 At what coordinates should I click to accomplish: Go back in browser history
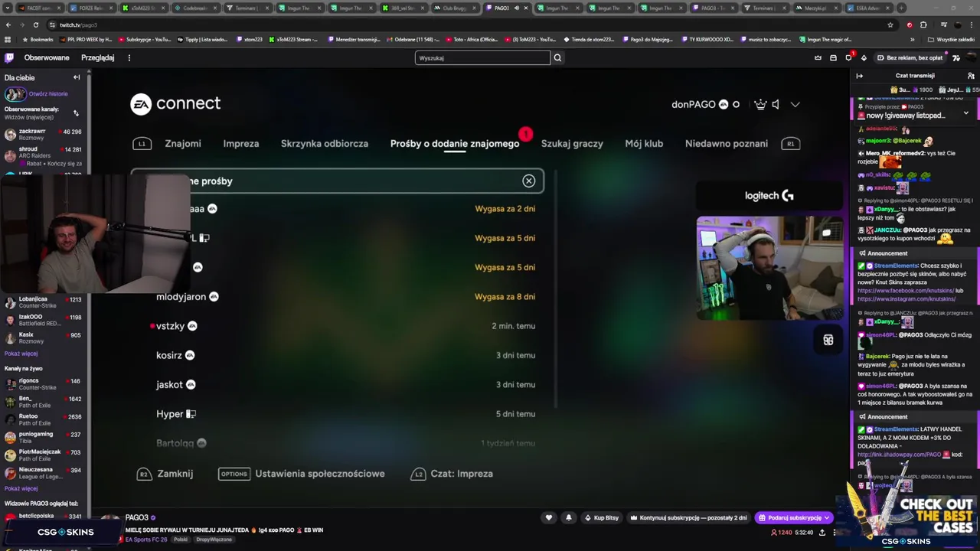(8, 24)
